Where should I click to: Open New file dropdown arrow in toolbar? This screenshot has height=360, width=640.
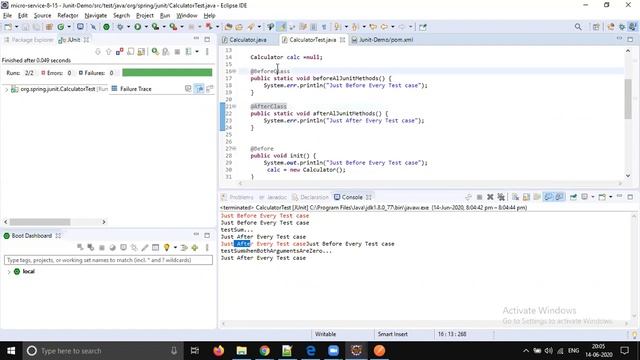click(x=17, y=27)
